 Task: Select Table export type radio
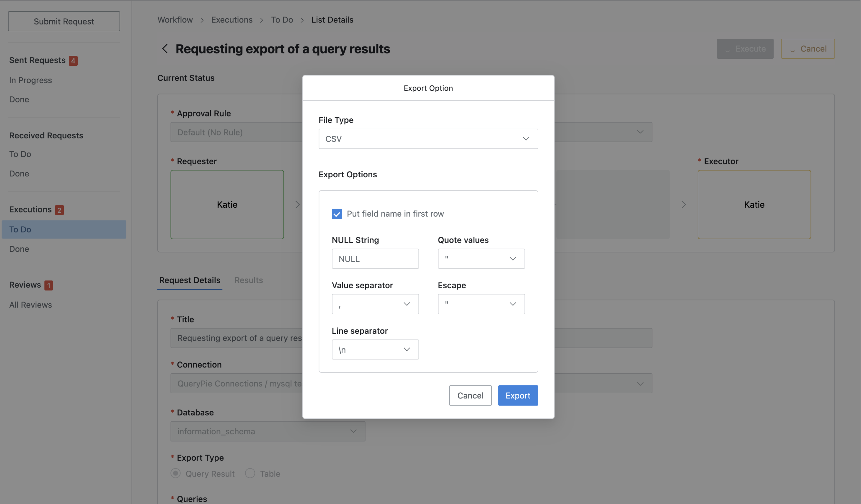(x=250, y=473)
